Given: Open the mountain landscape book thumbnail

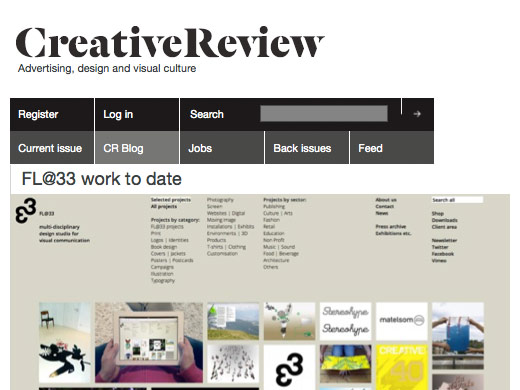Looking at the screenshot, I should (x=233, y=321).
